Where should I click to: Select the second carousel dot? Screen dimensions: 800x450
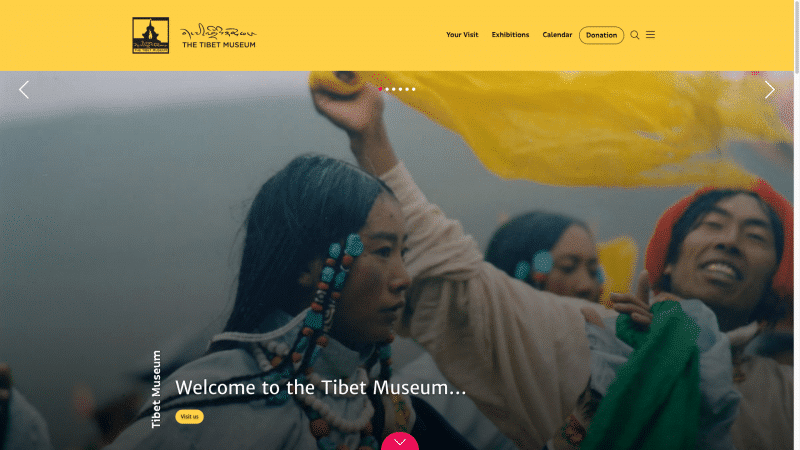(x=387, y=89)
